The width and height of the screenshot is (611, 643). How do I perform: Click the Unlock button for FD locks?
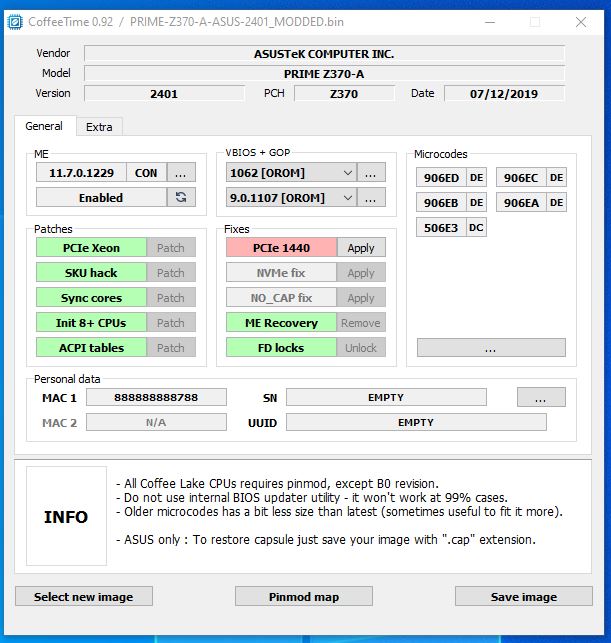tap(361, 348)
